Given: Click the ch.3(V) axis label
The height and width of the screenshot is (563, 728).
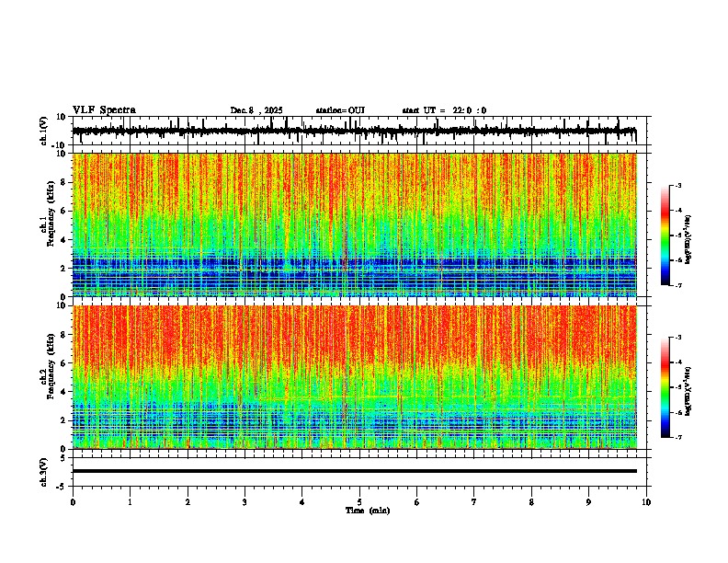Looking at the screenshot, I should pyautogui.click(x=44, y=472).
